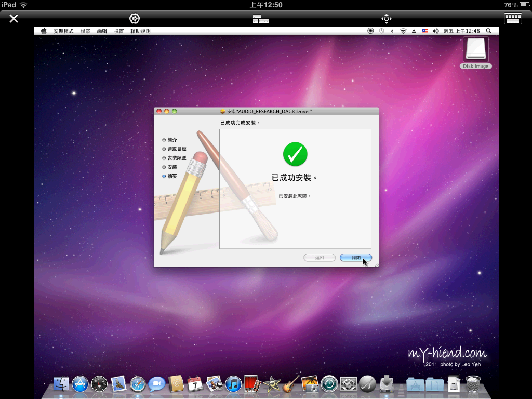532x399 pixels.
Task: Click the Time Machine status icon in menu bar
Action: (381, 31)
